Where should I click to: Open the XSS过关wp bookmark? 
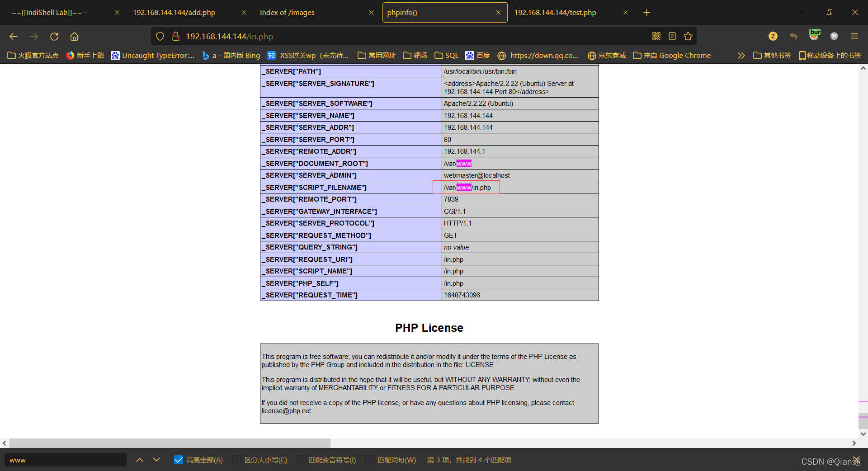coord(308,56)
